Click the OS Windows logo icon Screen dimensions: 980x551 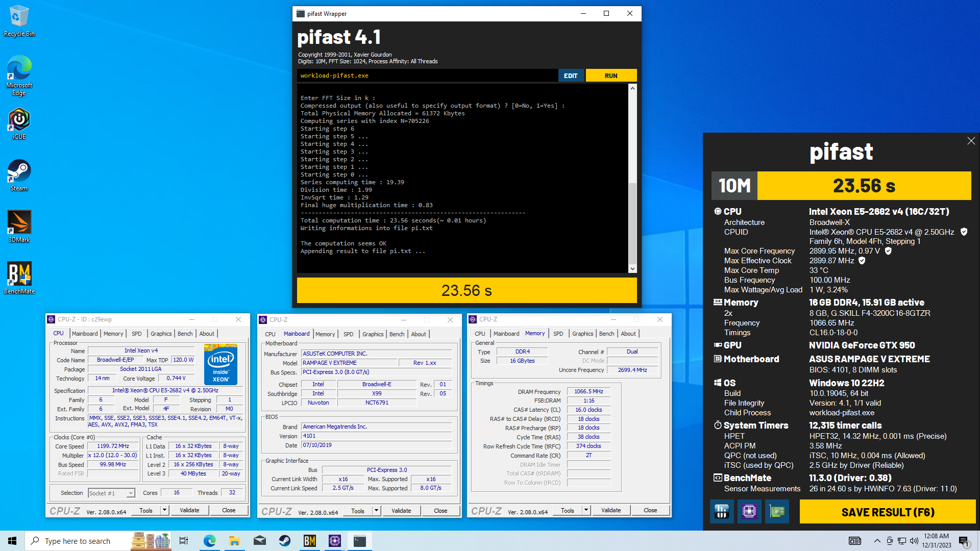point(718,383)
